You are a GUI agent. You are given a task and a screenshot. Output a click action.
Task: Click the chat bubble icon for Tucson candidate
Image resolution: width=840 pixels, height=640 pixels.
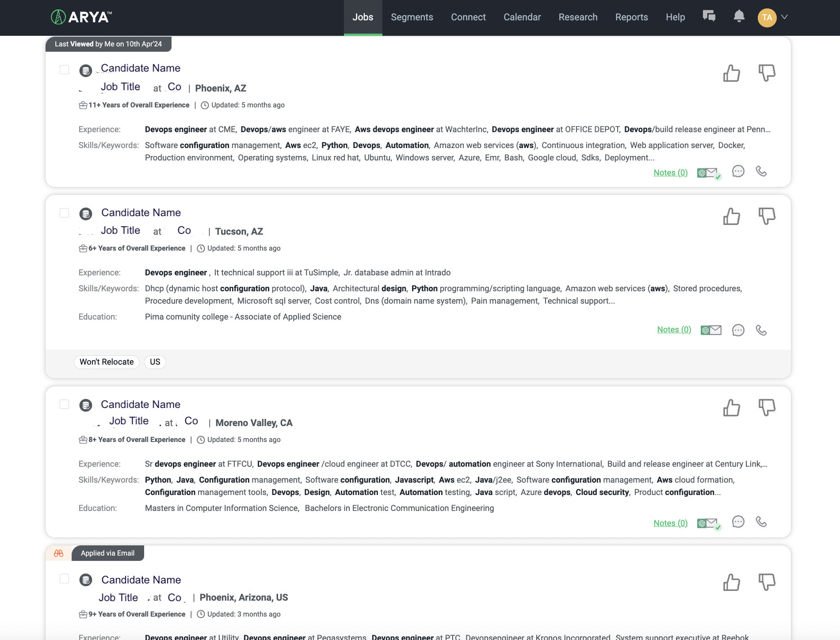(x=738, y=330)
